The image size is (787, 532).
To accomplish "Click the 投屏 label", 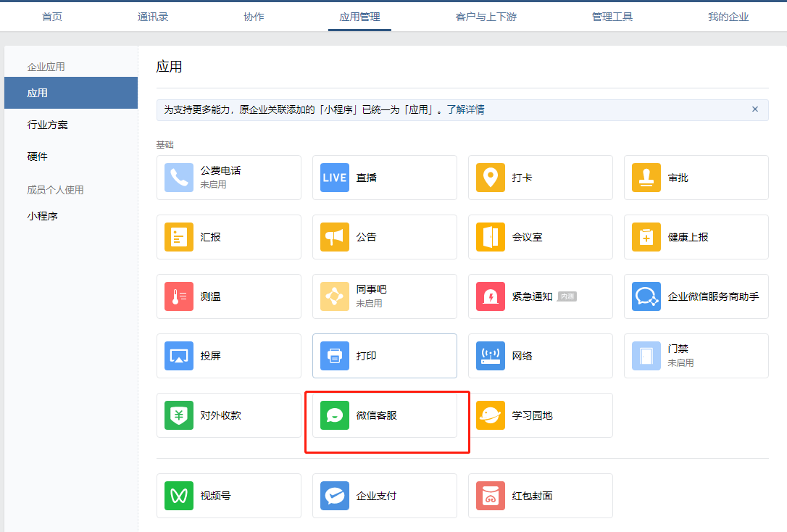I will pyautogui.click(x=210, y=356).
